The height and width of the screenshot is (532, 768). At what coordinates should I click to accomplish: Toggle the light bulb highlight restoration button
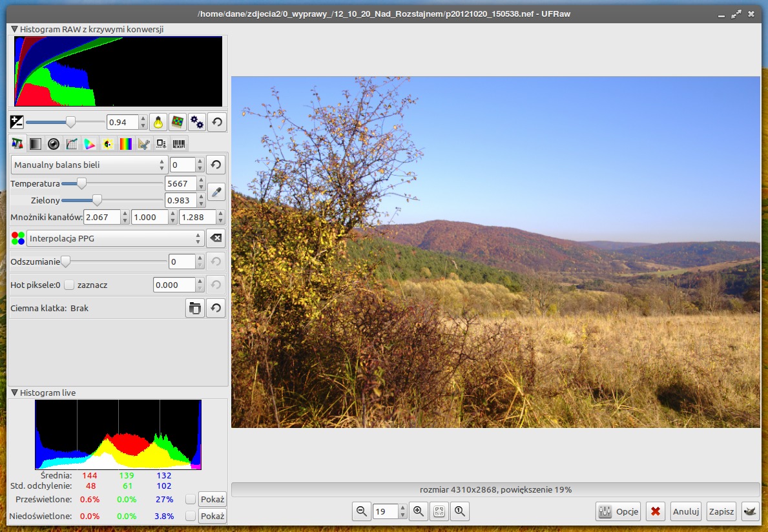pyautogui.click(x=158, y=122)
